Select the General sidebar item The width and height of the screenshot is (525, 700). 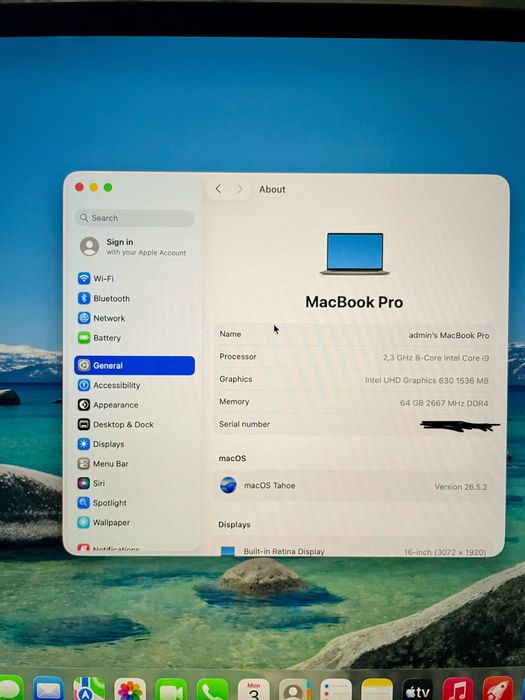click(135, 366)
